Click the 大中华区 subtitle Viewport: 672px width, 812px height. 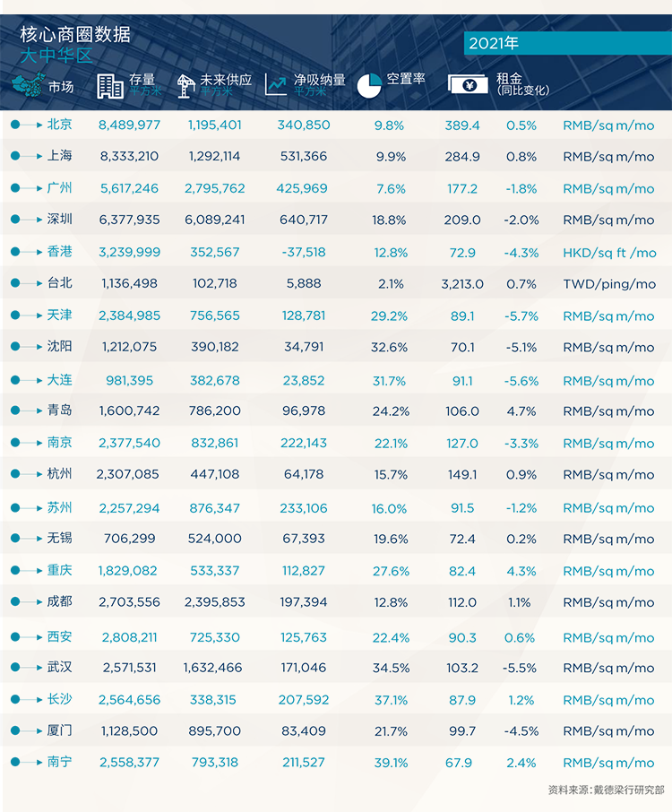(x=56, y=55)
